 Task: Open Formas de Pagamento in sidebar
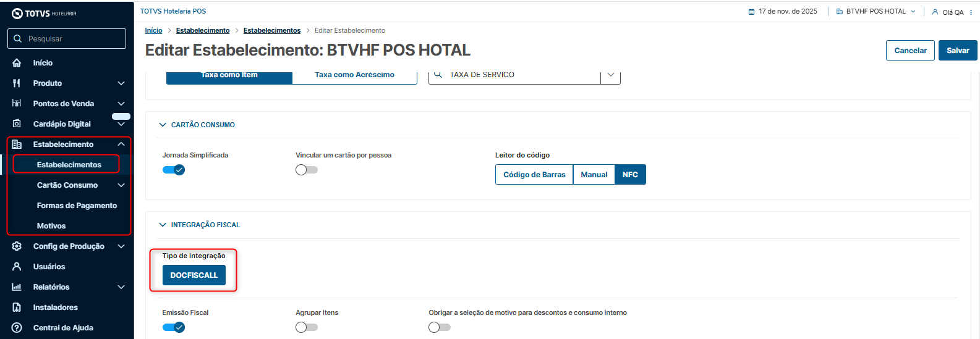click(x=77, y=206)
